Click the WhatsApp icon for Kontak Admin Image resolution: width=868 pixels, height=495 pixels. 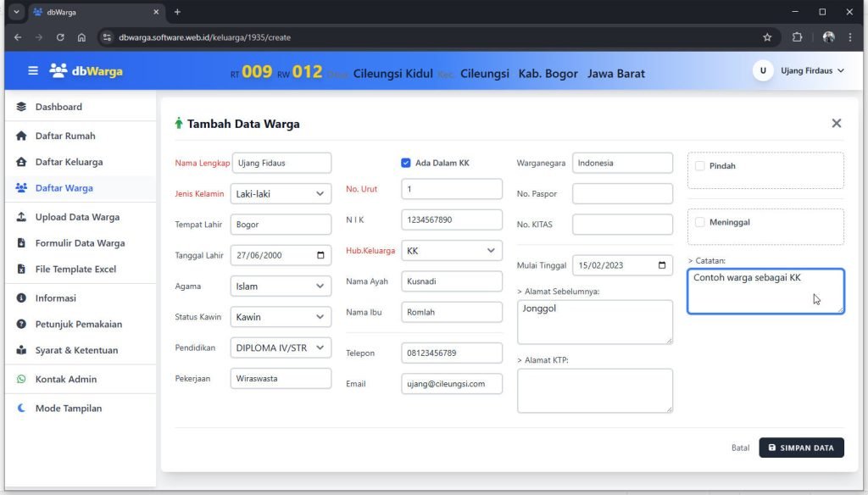click(21, 379)
